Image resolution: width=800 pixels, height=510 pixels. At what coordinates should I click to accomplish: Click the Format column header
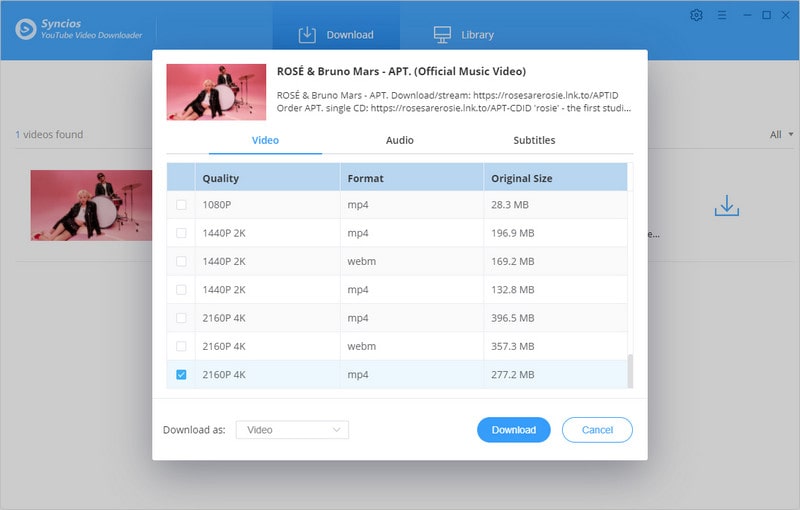pyautogui.click(x=412, y=178)
